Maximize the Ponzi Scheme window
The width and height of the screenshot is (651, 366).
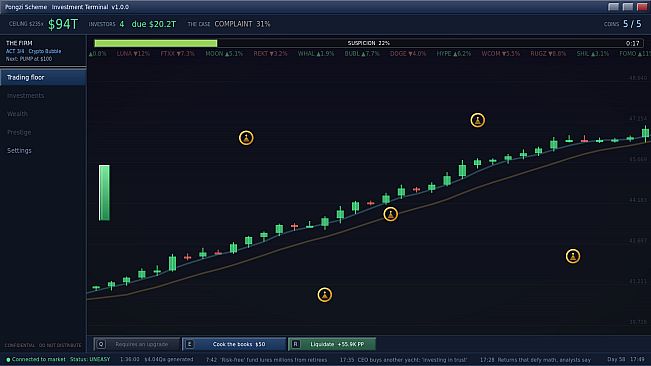628,7
